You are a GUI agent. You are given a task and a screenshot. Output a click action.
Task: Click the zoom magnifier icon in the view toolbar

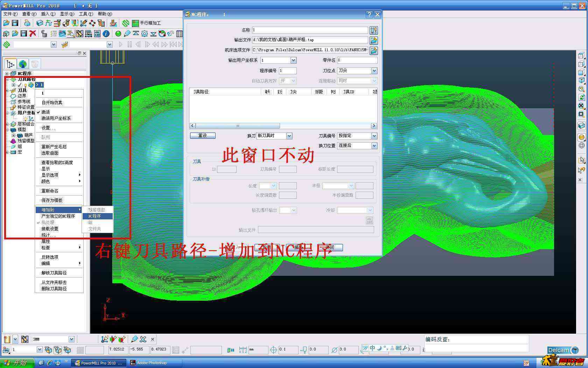click(x=581, y=89)
